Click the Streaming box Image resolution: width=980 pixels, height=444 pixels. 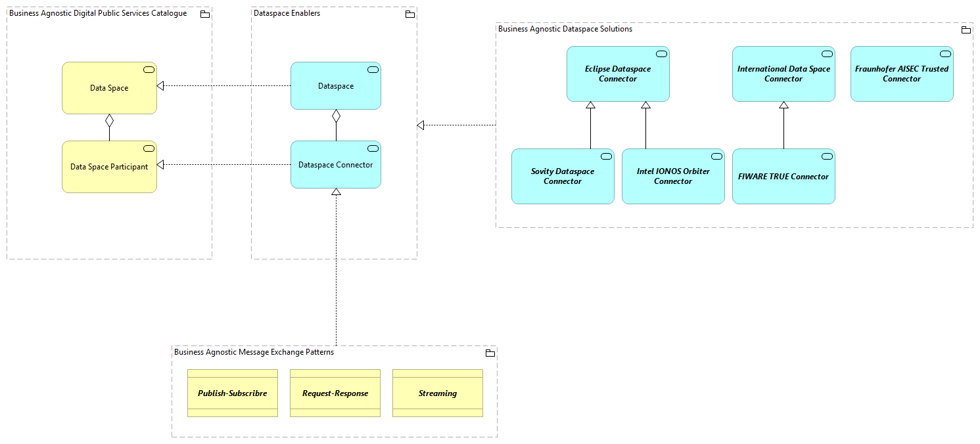click(438, 393)
